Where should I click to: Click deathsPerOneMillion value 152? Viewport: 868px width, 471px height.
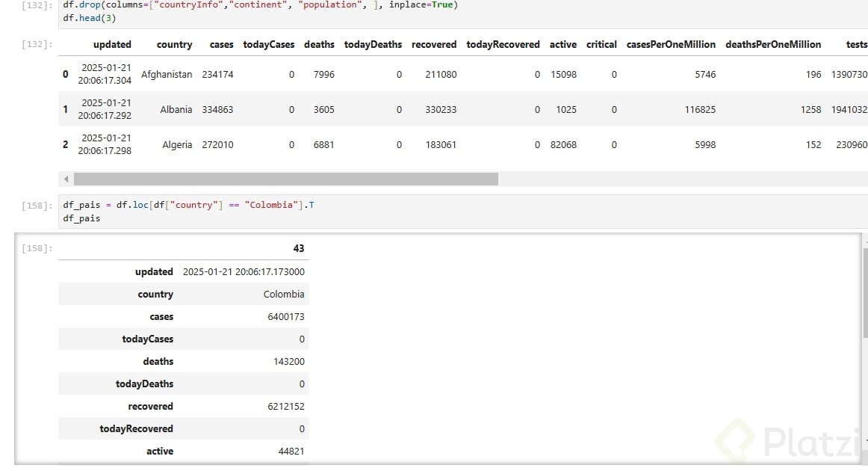click(x=813, y=144)
